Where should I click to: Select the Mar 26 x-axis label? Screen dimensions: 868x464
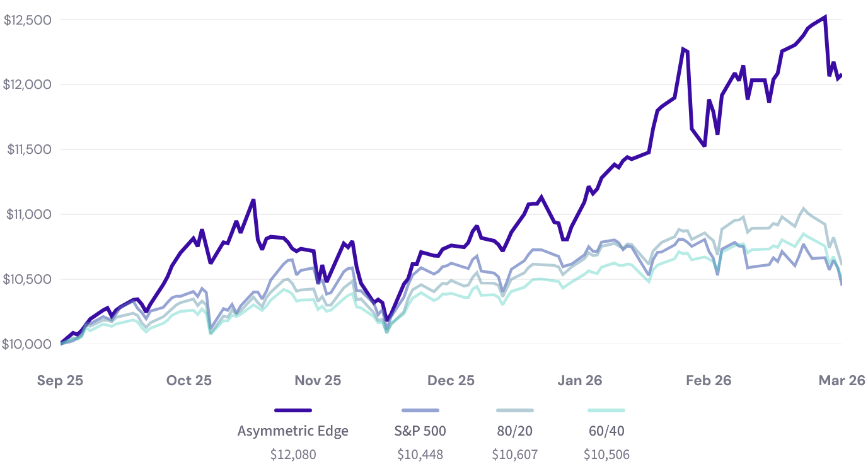coord(842,381)
